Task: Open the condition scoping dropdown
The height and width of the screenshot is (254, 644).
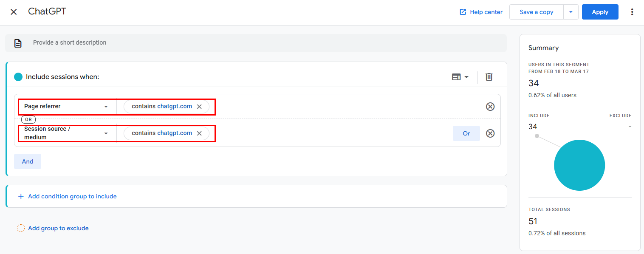Action: [x=460, y=77]
